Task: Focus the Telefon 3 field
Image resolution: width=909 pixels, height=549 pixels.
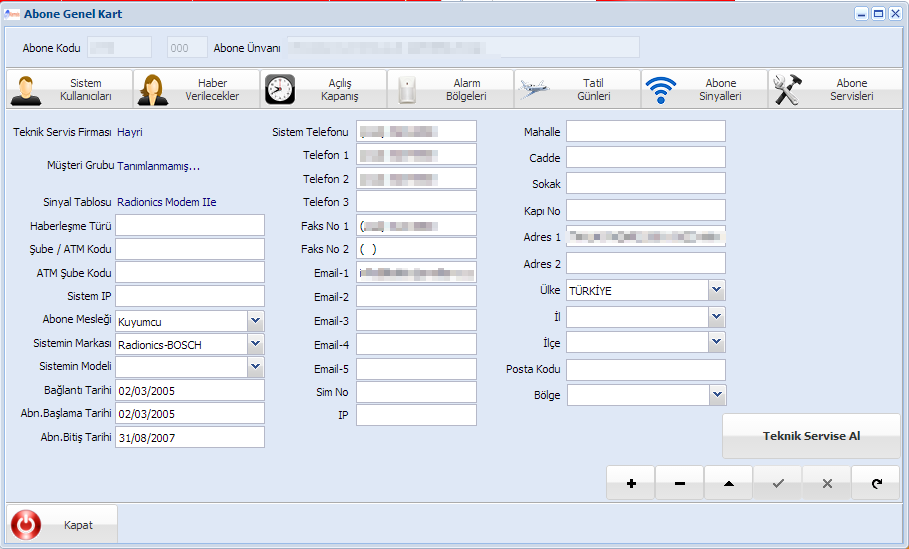Action: 416,201
